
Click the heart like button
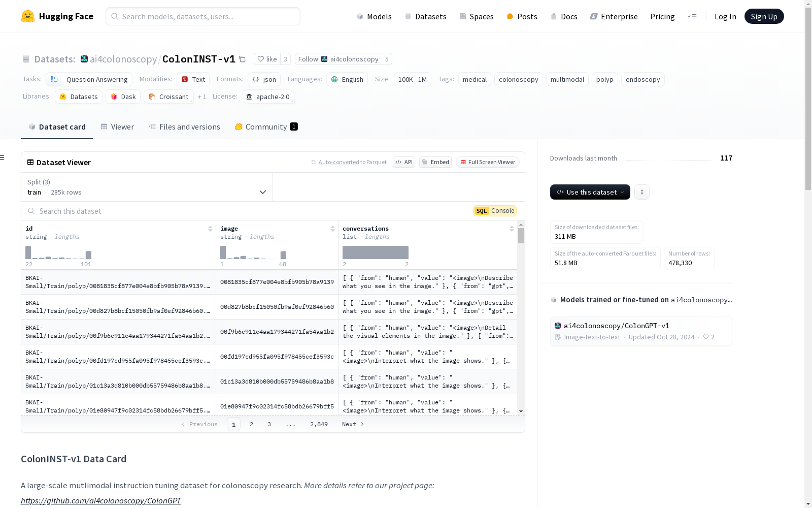[267, 59]
